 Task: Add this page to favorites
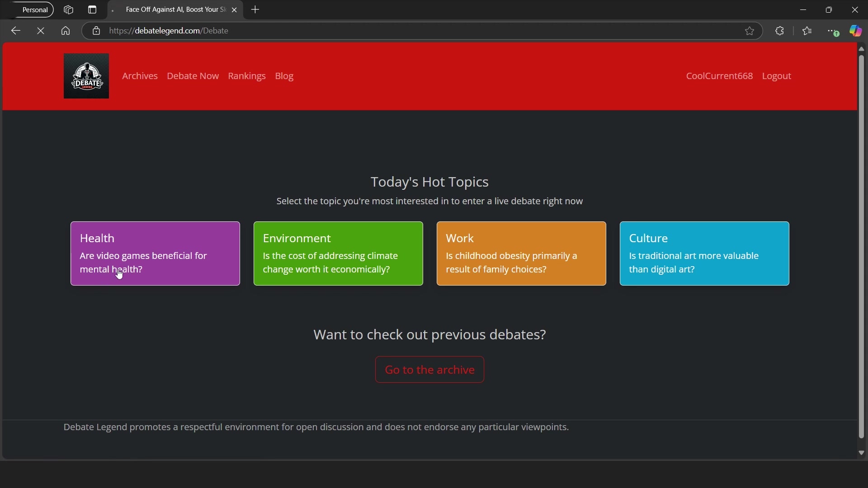[x=750, y=31]
